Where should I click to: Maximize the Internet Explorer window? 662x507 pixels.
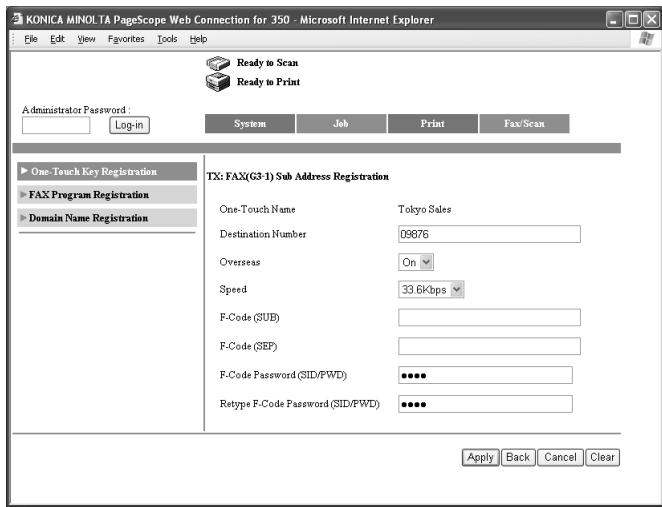point(633,19)
